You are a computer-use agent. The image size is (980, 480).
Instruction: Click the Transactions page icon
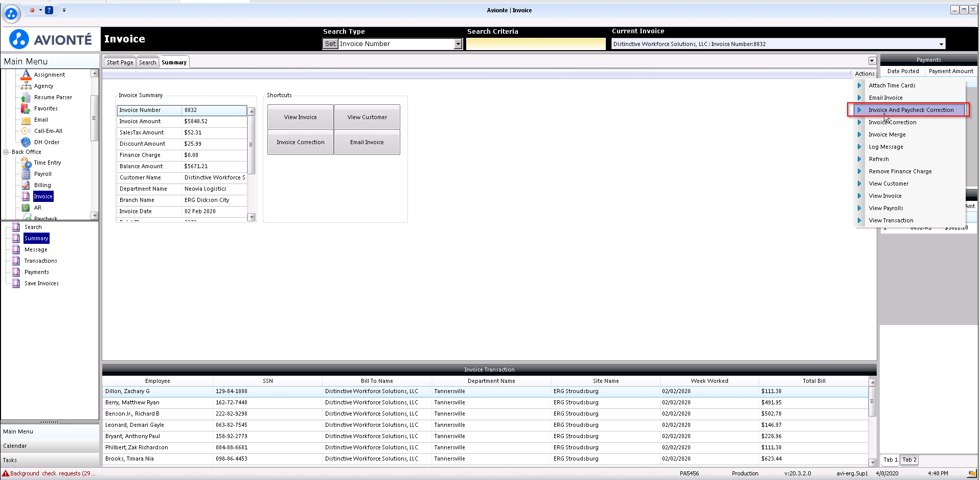16,261
